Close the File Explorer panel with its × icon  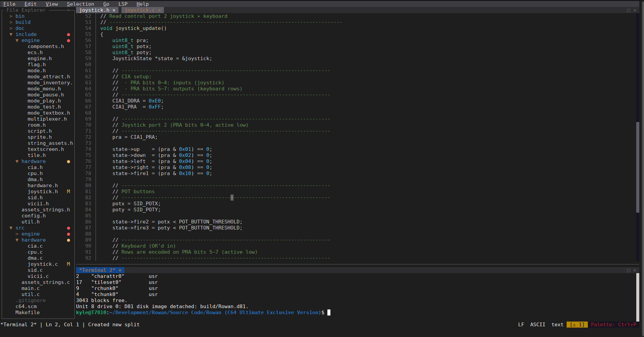point(69,10)
